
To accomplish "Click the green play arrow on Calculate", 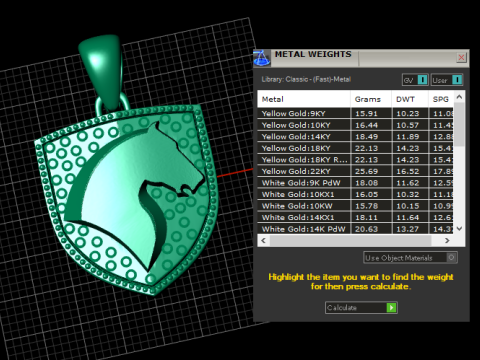I will pyautogui.click(x=391, y=307).
